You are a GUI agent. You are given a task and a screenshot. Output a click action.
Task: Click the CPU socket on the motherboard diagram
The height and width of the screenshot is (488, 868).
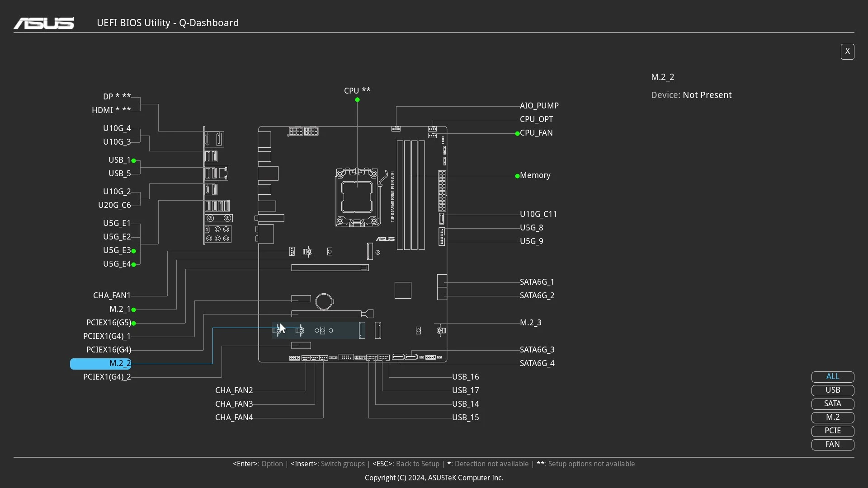click(x=357, y=197)
